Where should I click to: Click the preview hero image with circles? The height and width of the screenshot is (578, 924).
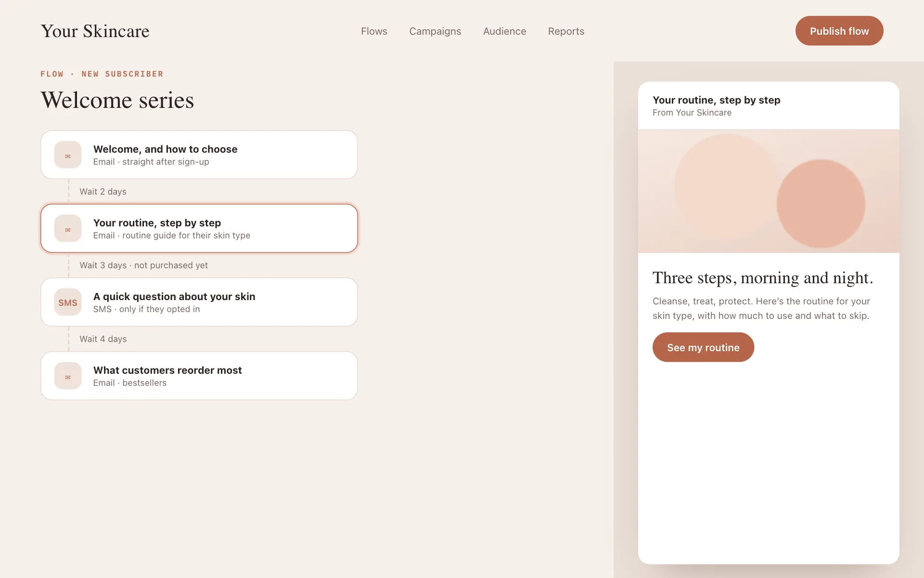(769, 191)
